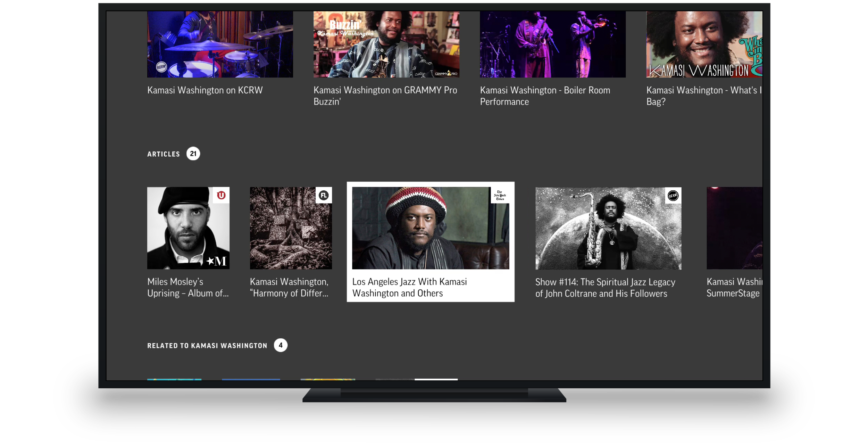The image size is (868, 446).
Task: Select the title 'Miles Mosley's Uprising – Album of...'
Action: 188,287
